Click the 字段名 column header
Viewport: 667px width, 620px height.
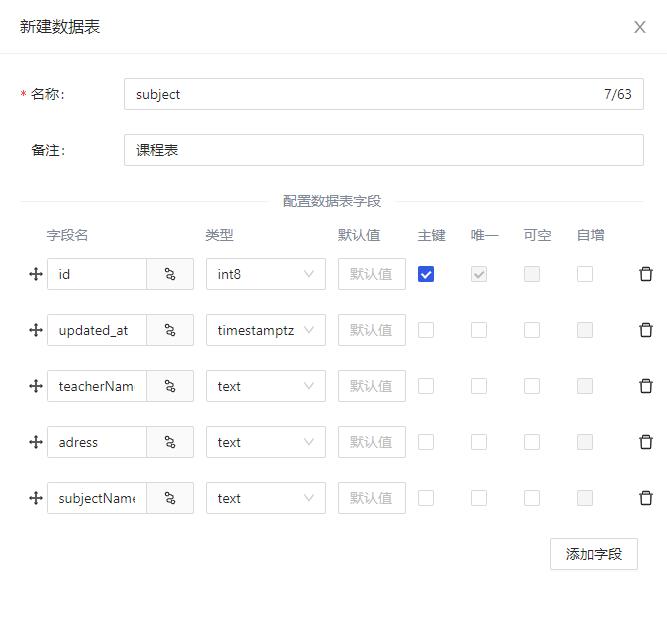click(67, 235)
